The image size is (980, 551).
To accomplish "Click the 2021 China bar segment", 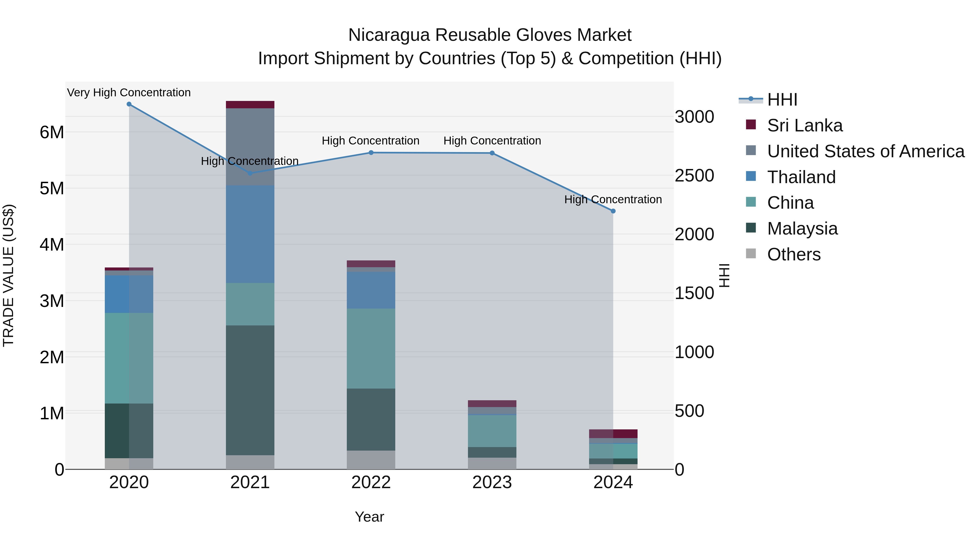I will point(250,304).
